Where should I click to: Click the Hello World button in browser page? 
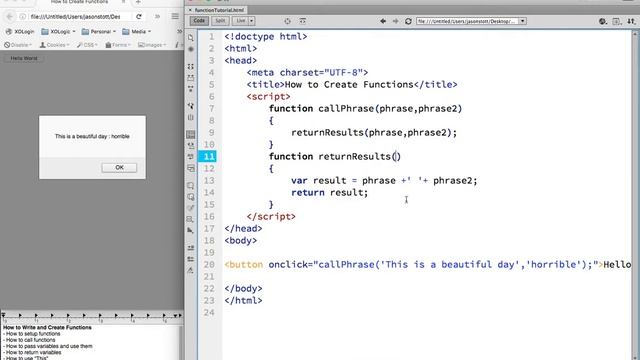pos(24,58)
